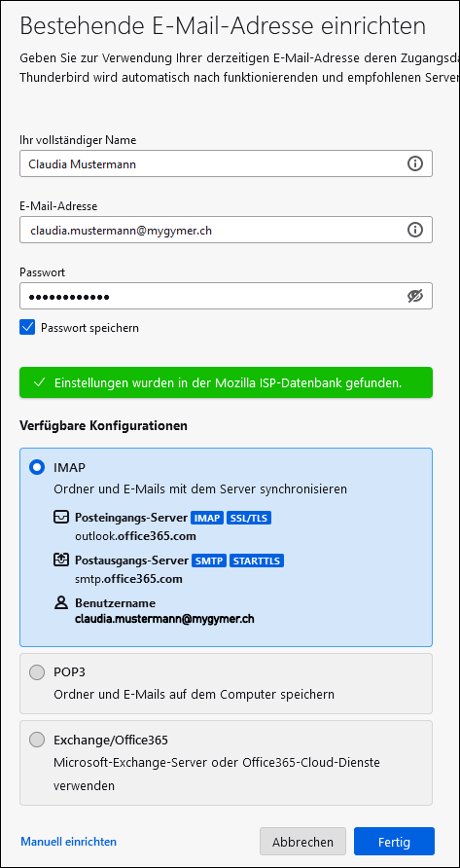Click the SSL/TLS security badge
The width and height of the screenshot is (460, 868).
pos(249,518)
